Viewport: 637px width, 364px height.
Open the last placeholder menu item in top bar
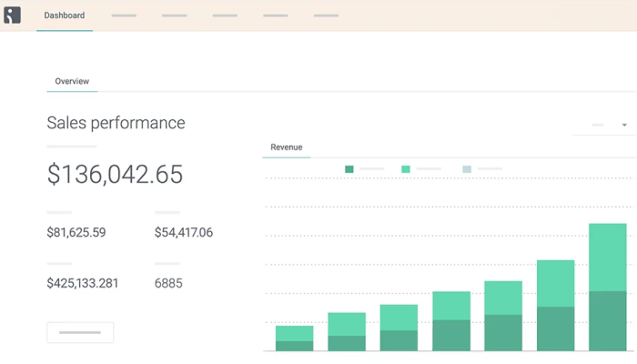[326, 15]
